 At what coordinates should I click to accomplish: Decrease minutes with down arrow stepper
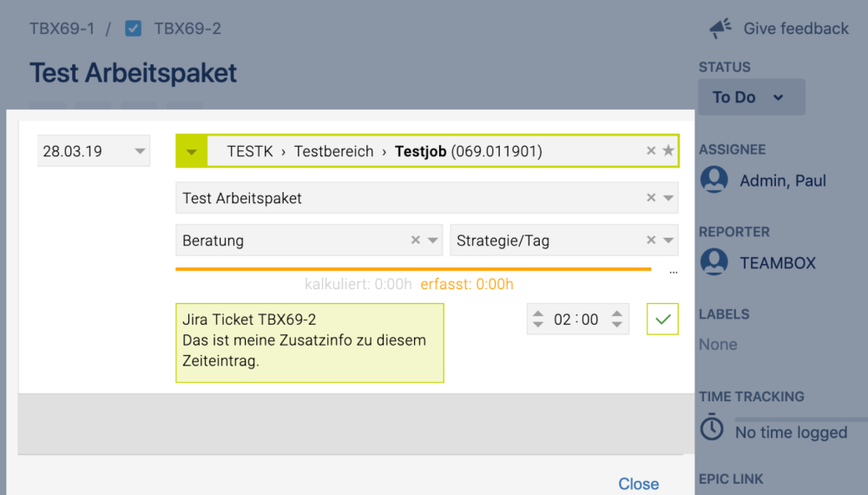pos(616,325)
